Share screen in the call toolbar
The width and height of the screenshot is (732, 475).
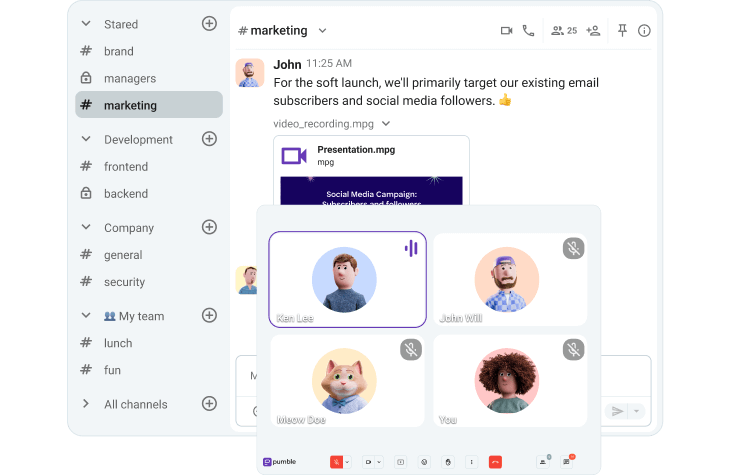click(401, 462)
